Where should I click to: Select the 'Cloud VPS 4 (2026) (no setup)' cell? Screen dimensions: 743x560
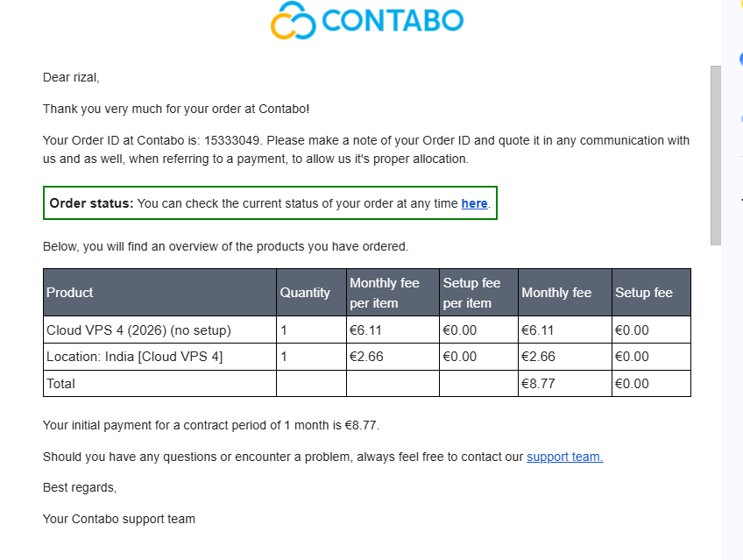159,330
